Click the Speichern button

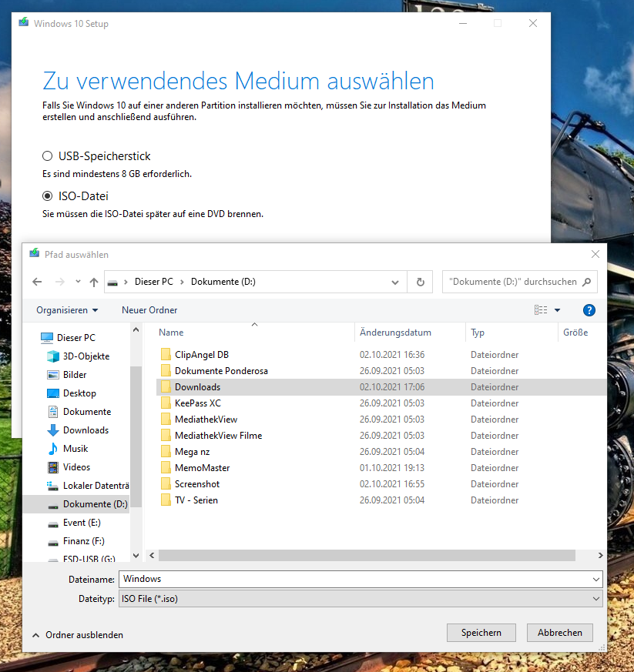coord(481,633)
